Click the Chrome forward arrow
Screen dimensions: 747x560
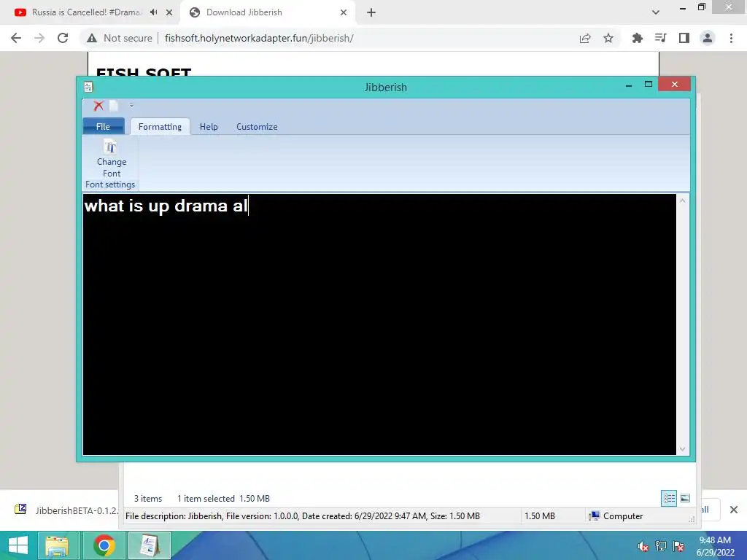point(39,38)
